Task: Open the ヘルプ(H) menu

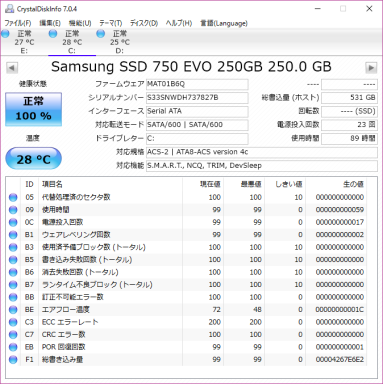Action: coord(179,23)
